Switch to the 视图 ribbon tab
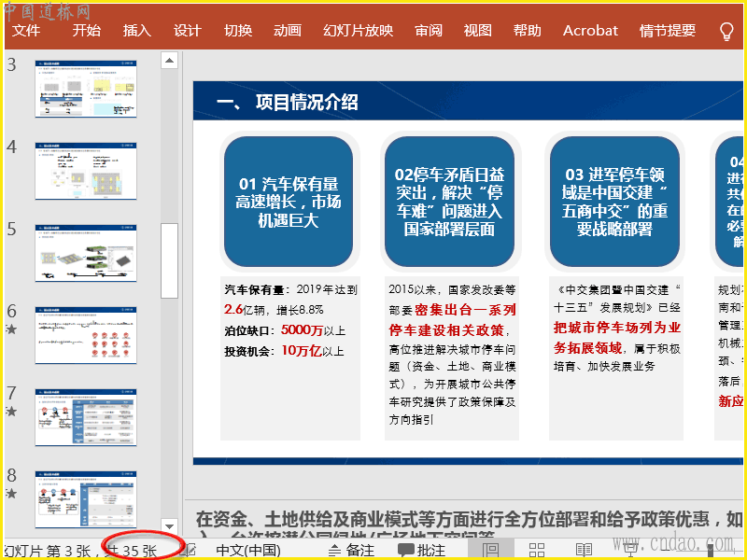747x560 pixels. click(x=478, y=31)
